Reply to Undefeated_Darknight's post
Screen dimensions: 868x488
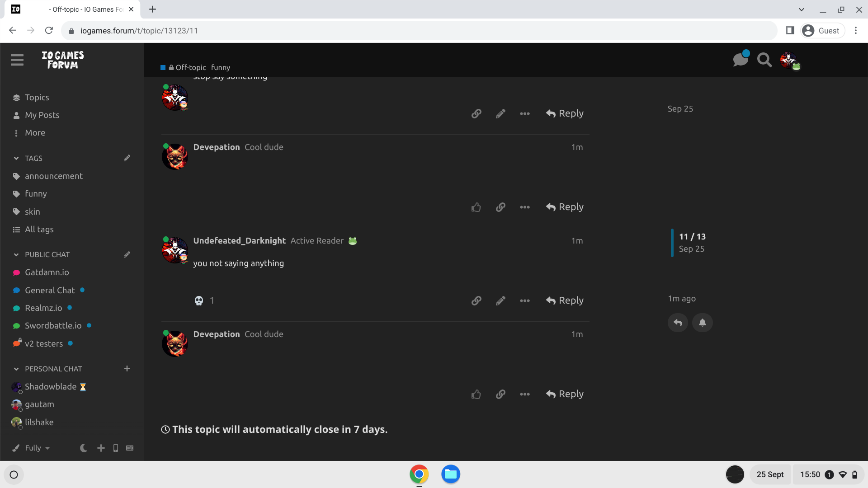[x=565, y=300]
